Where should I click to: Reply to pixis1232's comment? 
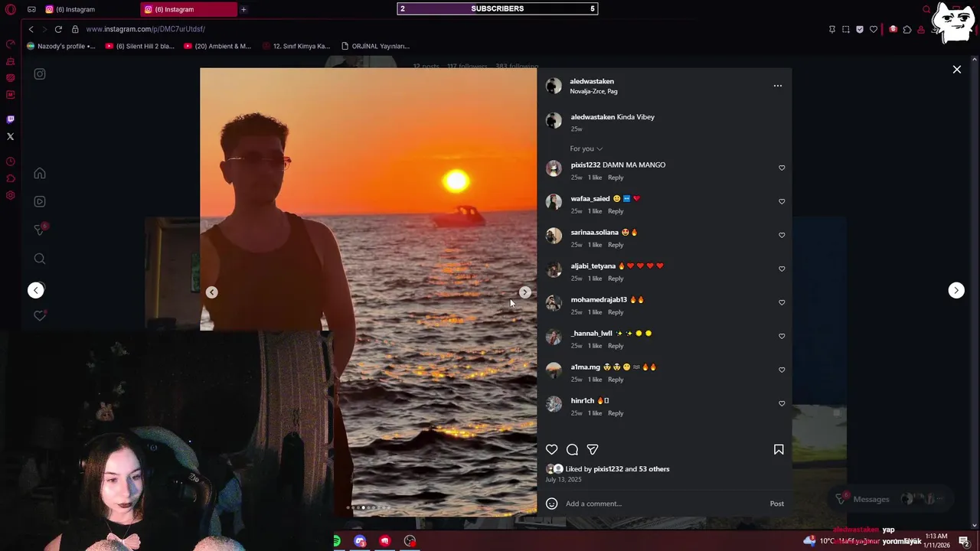616,178
